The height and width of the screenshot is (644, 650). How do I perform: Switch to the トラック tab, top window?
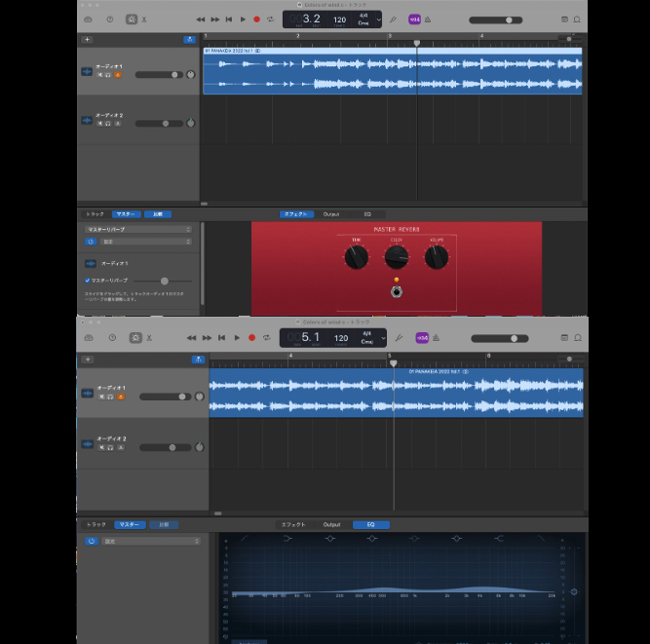[x=95, y=214]
